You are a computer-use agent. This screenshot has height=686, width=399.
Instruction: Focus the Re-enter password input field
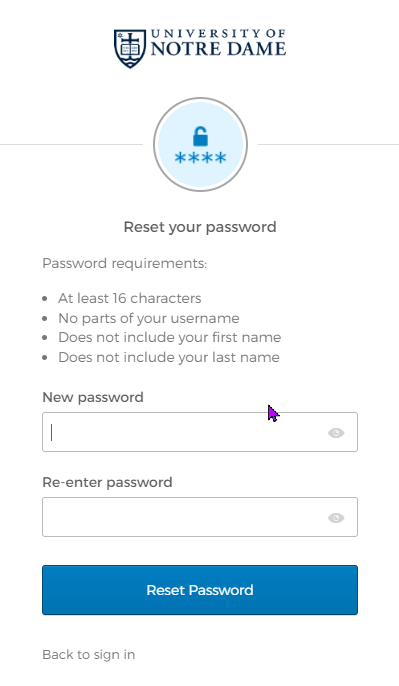coord(200,517)
